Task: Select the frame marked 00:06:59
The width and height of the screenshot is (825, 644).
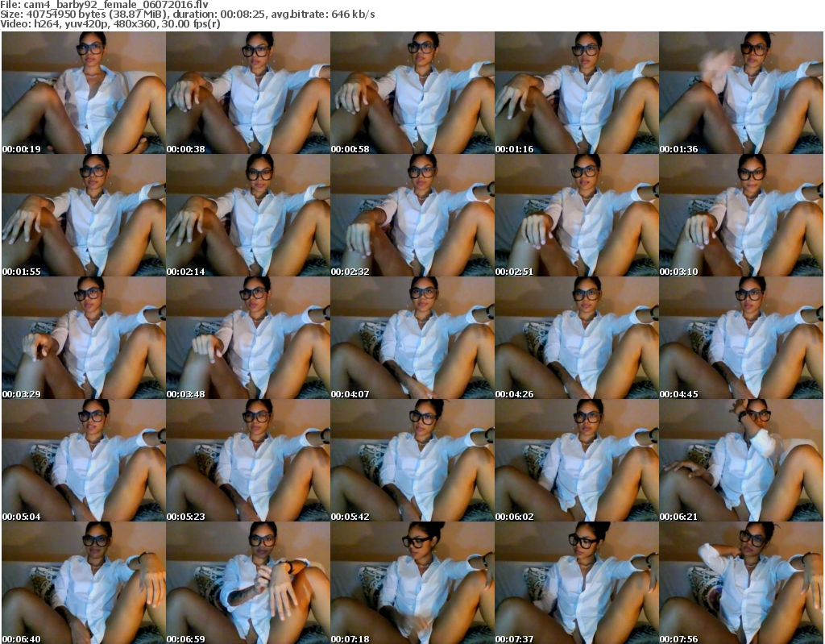Action: 247,583
